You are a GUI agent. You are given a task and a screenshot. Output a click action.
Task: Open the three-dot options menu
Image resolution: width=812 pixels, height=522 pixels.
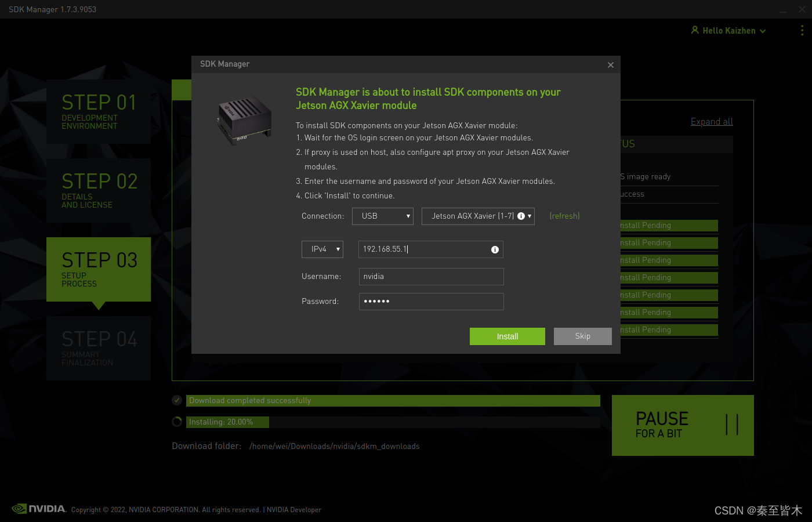tap(802, 30)
